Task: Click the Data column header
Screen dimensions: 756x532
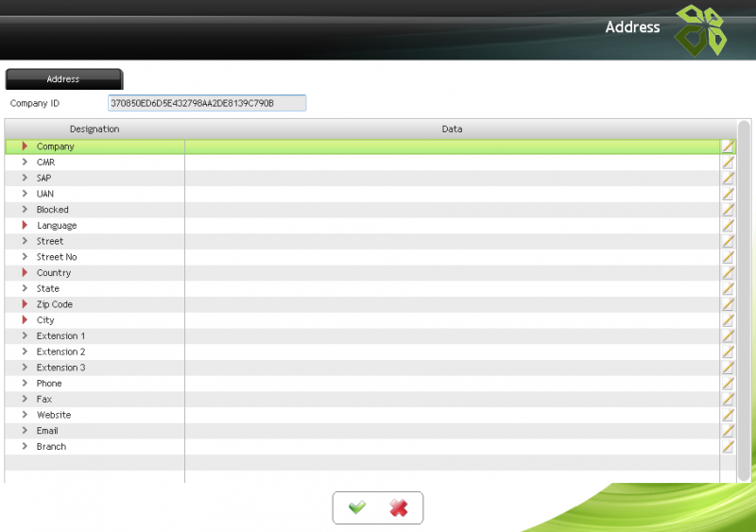Action: click(452, 129)
